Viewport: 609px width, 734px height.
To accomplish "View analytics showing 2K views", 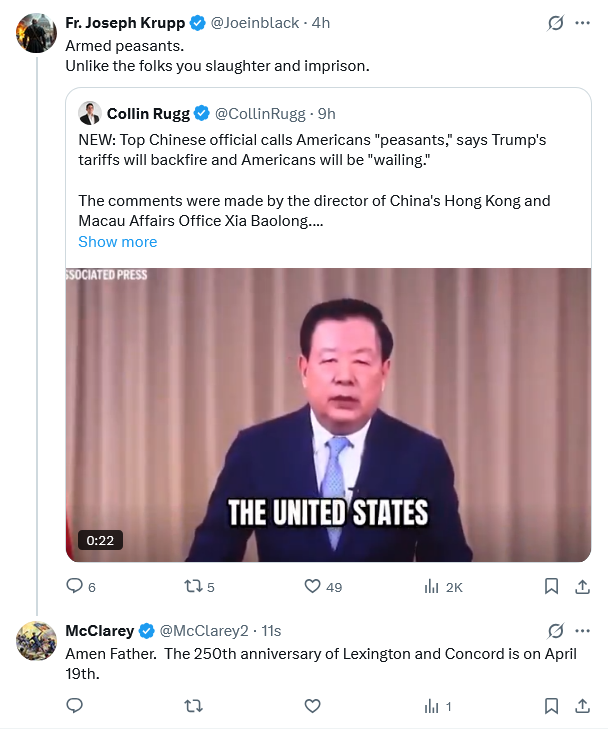I will [433, 587].
